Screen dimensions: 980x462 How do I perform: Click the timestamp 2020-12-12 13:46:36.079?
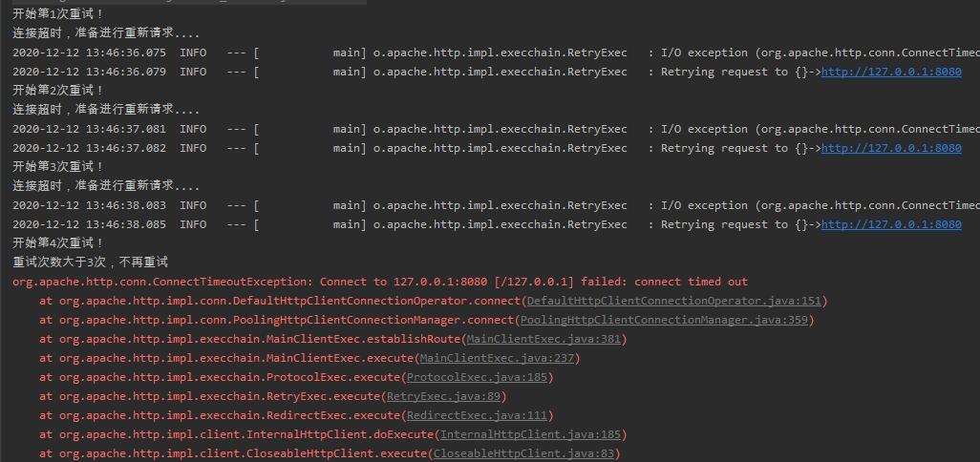pyautogui.click(x=90, y=72)
